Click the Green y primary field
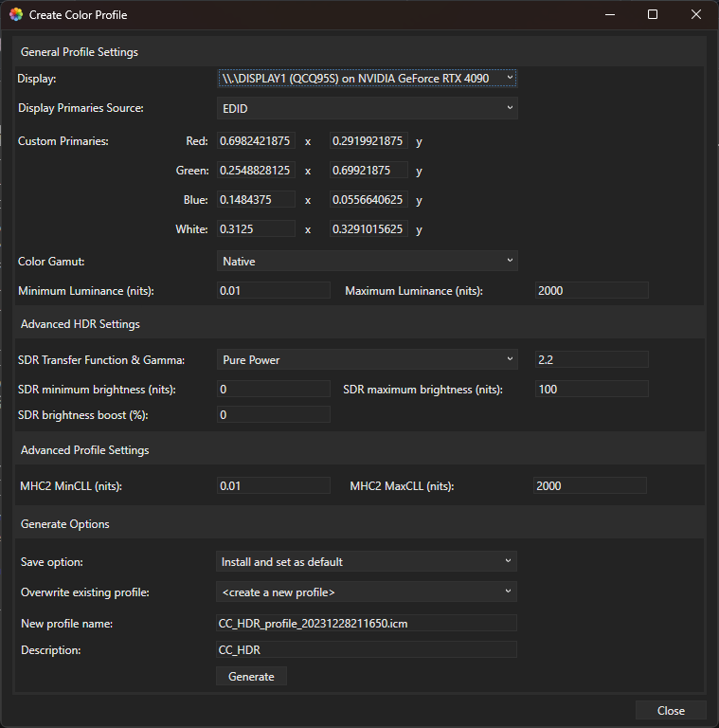 (x=368, y=171)
